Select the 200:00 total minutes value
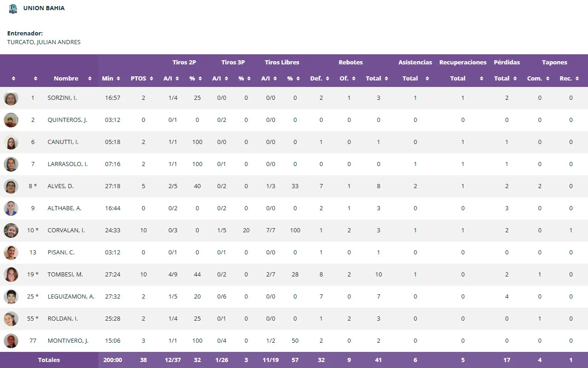 coord(113,360)
